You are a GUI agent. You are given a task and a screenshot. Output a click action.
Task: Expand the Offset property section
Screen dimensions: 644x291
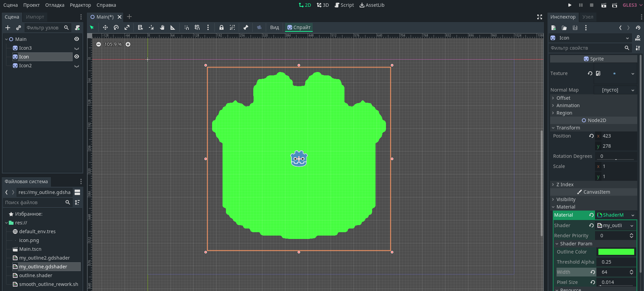(x=563, y=98)
